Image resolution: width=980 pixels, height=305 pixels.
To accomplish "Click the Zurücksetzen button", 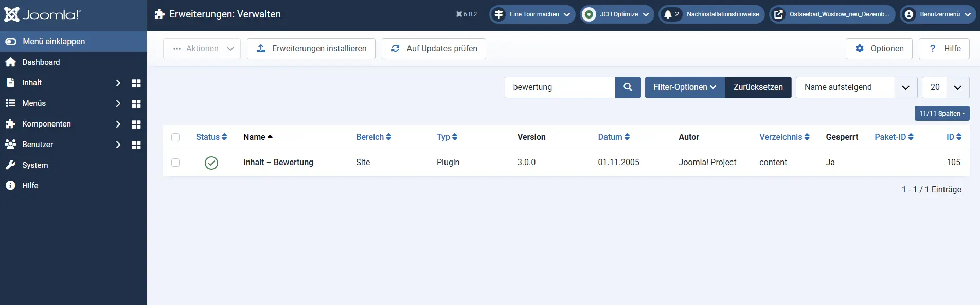I will pyautogui.click(x=758, y=87).
